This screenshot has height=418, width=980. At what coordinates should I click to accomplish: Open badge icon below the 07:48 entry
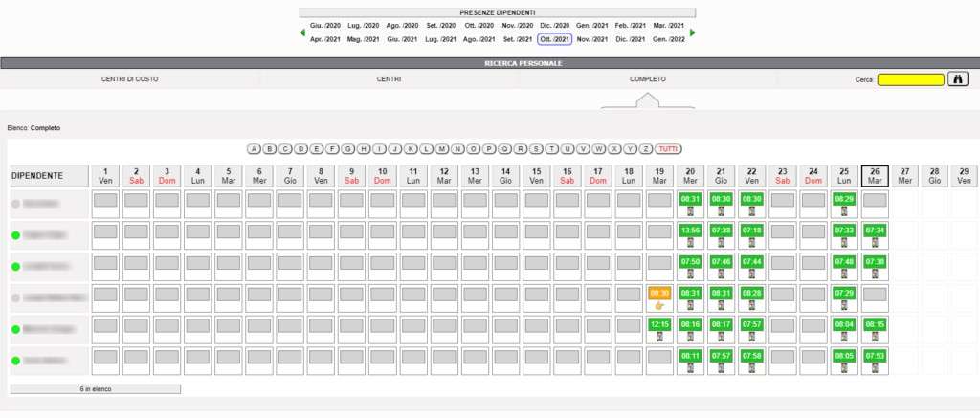point(844,274)
